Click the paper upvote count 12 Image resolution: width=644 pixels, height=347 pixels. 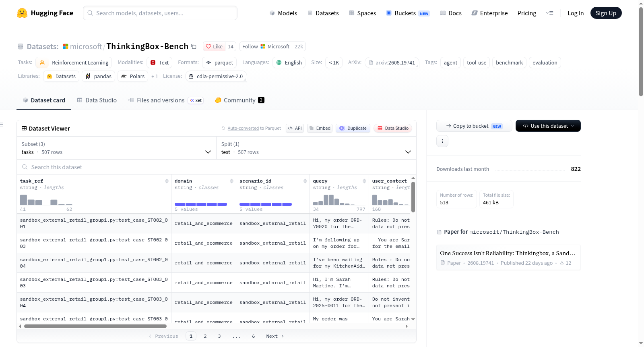[566, 263]
